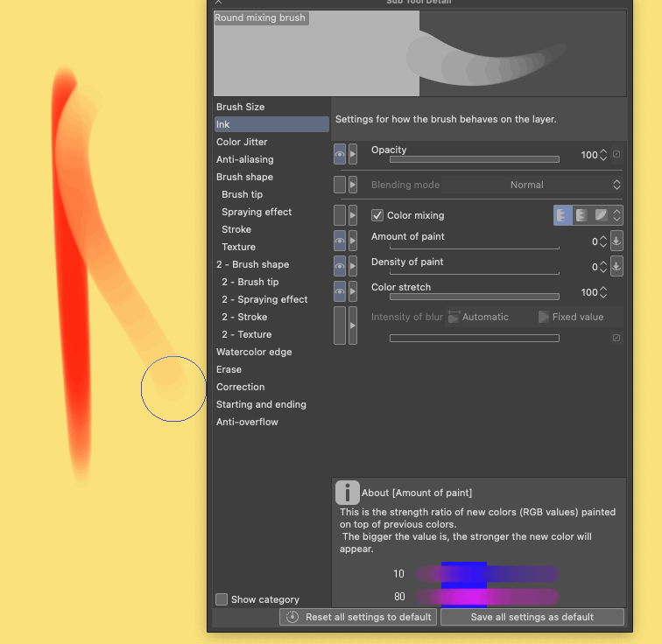
Task: Toggle Blending mode visibility box
Action: click(x=340, y=185)
